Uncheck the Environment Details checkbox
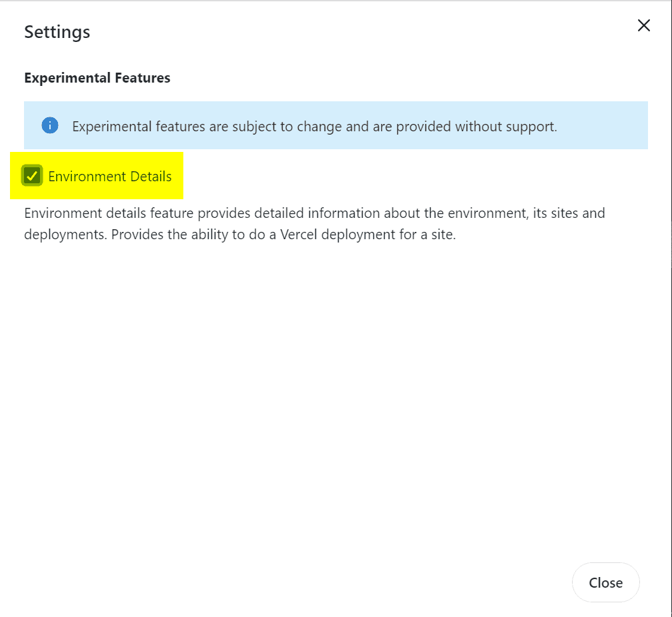This screenshot has height=617, width=672. click(31, 176)
